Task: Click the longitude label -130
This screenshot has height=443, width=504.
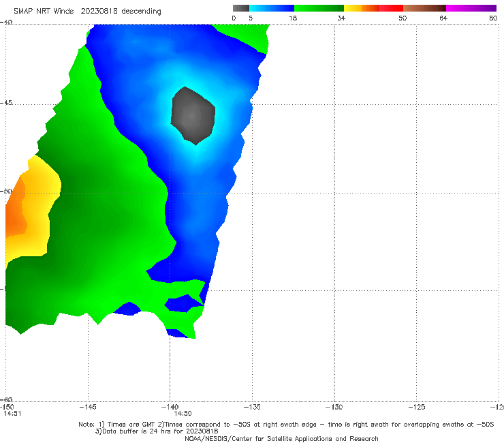Action: point(334,407)
